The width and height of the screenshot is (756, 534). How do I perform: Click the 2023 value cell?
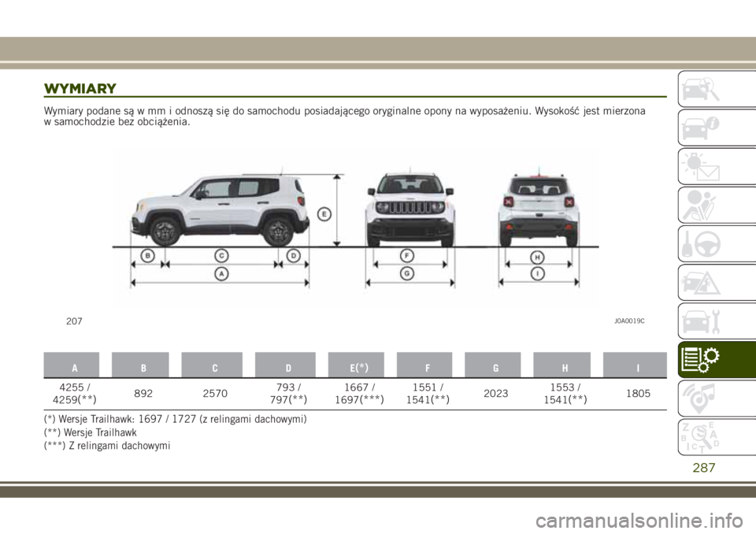(x=495, y=394)
